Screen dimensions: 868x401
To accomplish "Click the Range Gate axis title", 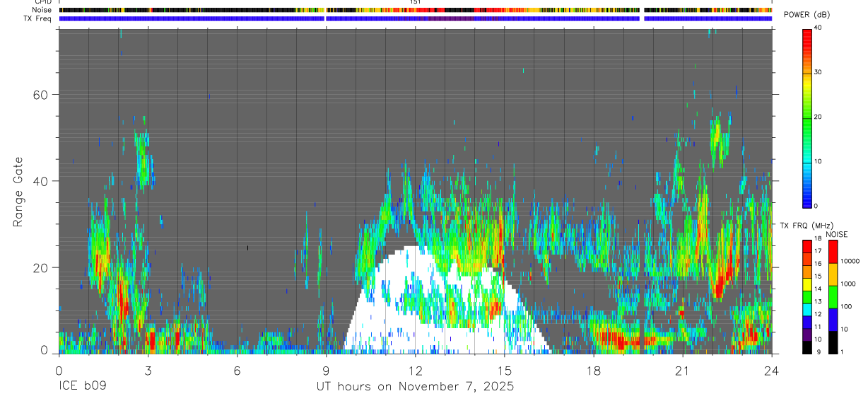I will click(18, 192).
